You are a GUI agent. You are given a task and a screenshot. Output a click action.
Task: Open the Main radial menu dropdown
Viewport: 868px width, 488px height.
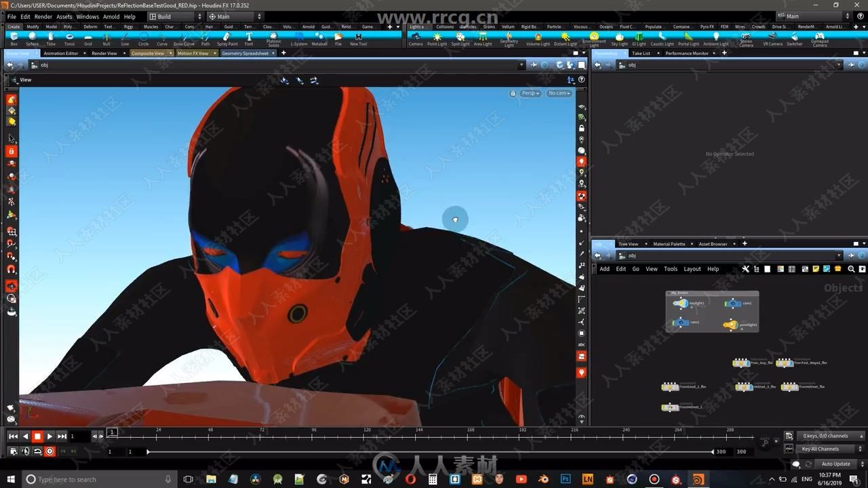pyautogui.click(x=235, y=16)
